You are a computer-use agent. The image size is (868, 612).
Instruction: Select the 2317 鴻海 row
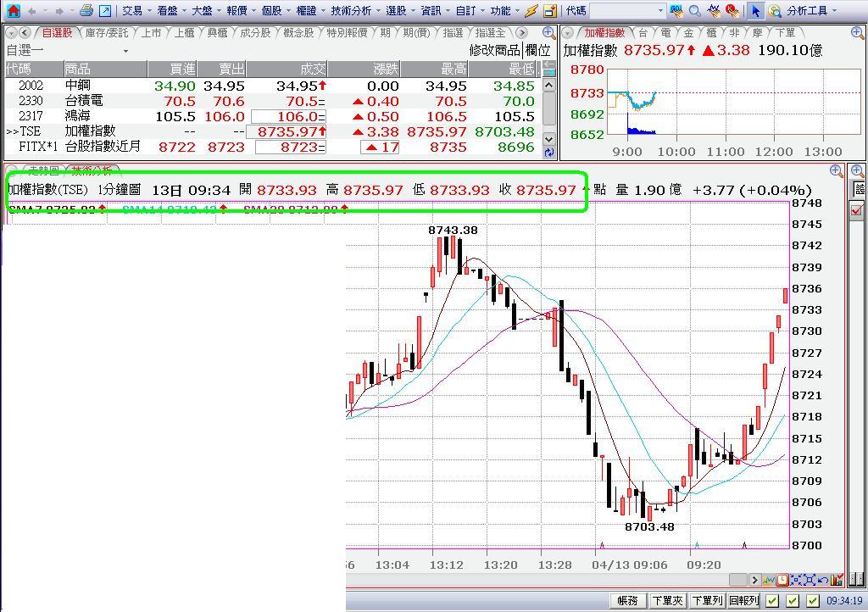pyautogui.click(x=272, y=116)
